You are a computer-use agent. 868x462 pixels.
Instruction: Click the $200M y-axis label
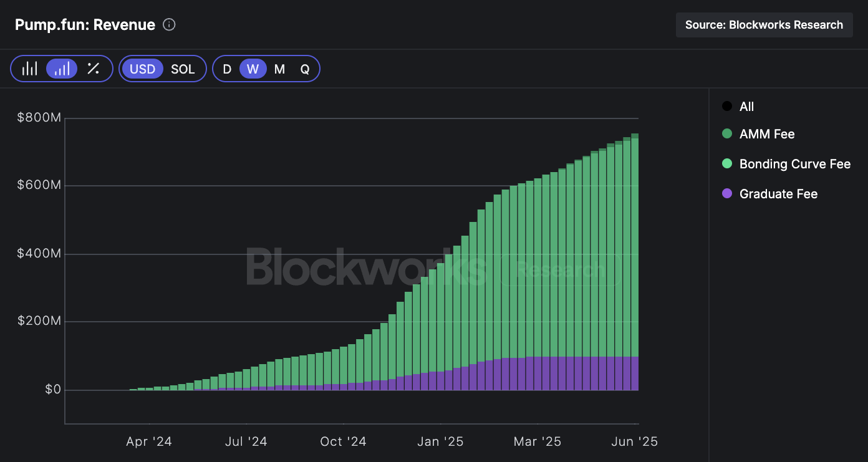click(x=39, y=322)
